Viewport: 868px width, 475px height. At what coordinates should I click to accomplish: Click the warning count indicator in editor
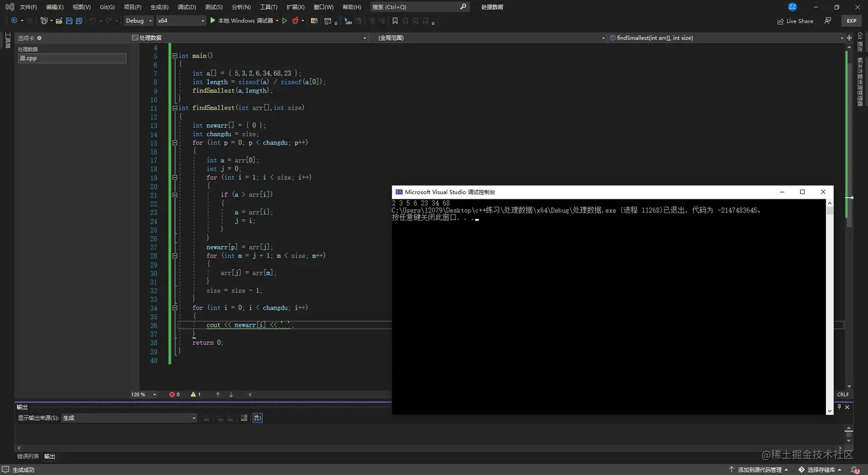(x=196, y=395)
